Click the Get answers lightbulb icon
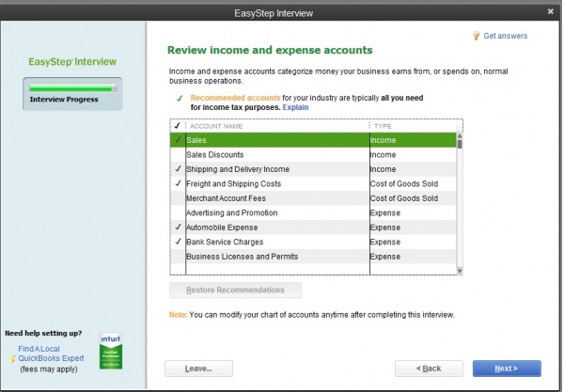The width and height of the screenshot is (564, 392). (476, 36)
